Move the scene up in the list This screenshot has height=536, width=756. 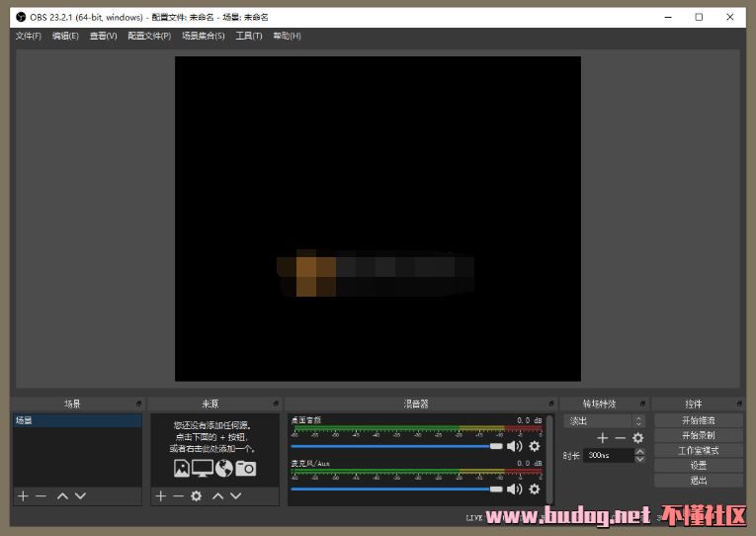(x=62, y=495)
